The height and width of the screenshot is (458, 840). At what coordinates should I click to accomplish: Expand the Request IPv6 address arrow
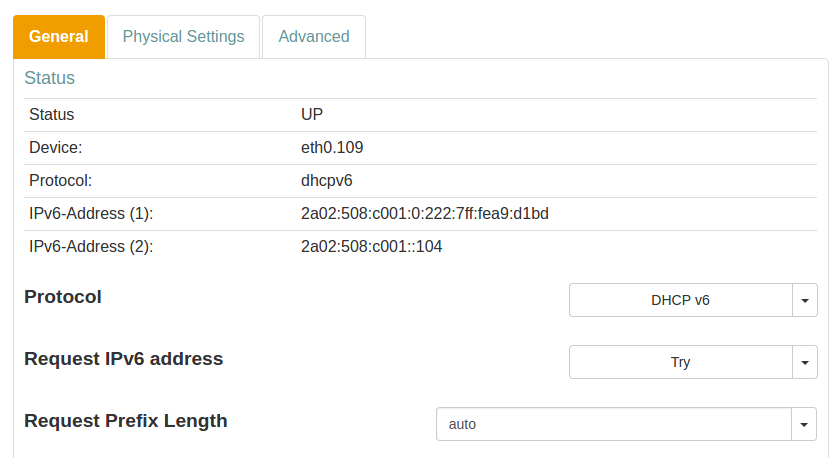(x=805, y=362)
